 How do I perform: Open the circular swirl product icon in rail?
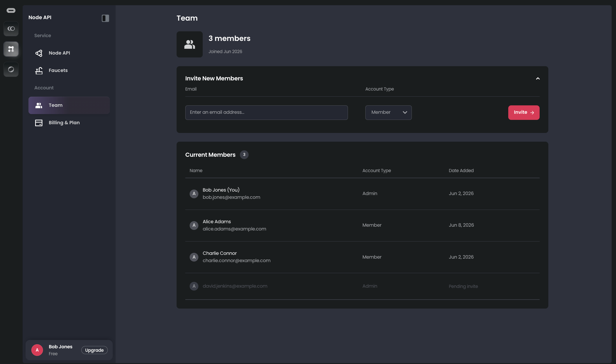11,69
